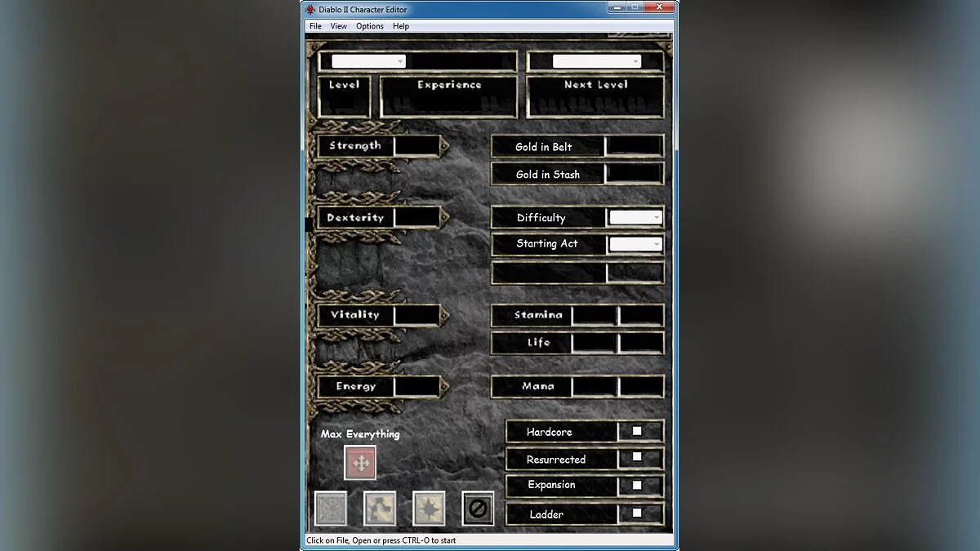
Task: Open the Difficulty dropdown
Action: tap(635, 218)
